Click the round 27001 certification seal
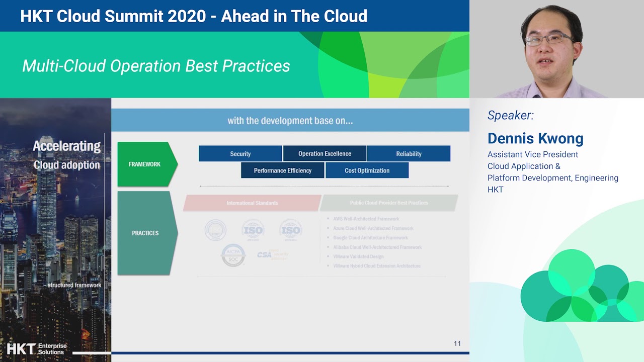Image resolution: width=644 pixels, height=362 pixels. tap(215, 231)
